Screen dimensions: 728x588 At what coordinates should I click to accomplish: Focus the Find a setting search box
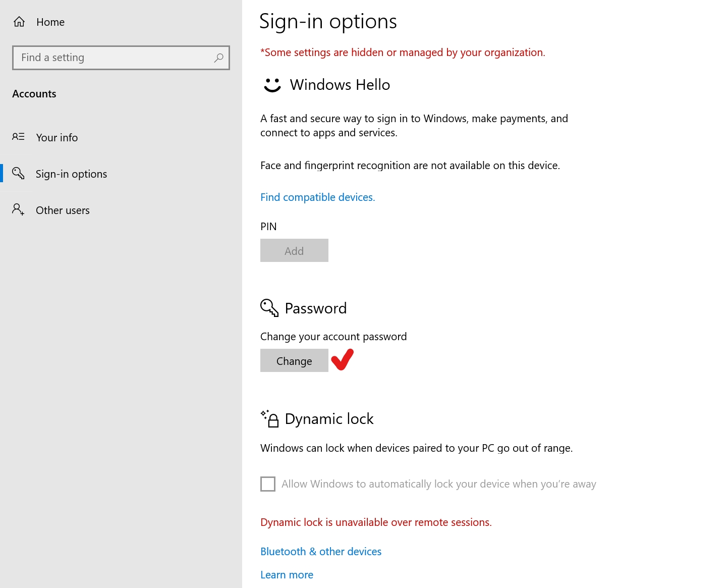tap(114, 58)
